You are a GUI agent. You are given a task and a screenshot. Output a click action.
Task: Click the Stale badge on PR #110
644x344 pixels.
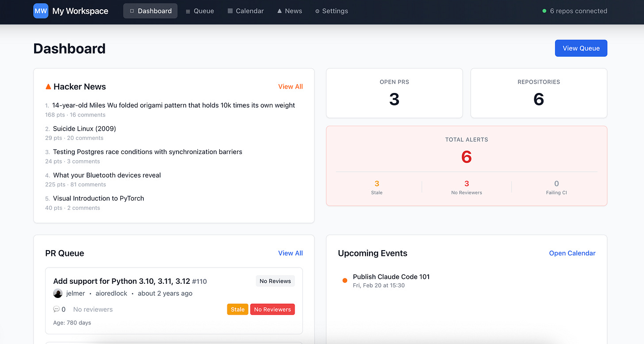click(x=238, y=309)
